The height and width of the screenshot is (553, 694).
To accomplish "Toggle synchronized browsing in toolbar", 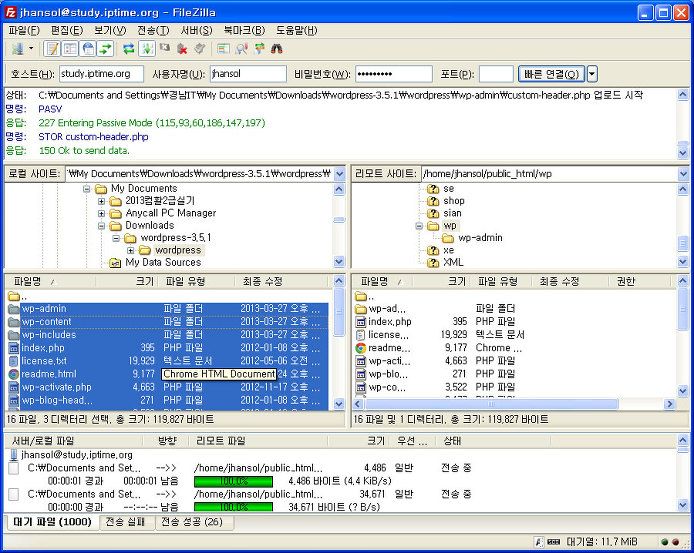I will coord(259,49).
